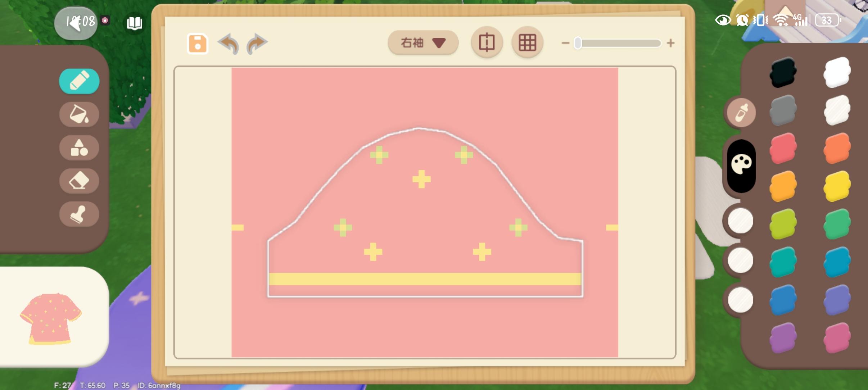Screen dimensions: 868x390
Task: Open the guide book icon
Action: 135,23
